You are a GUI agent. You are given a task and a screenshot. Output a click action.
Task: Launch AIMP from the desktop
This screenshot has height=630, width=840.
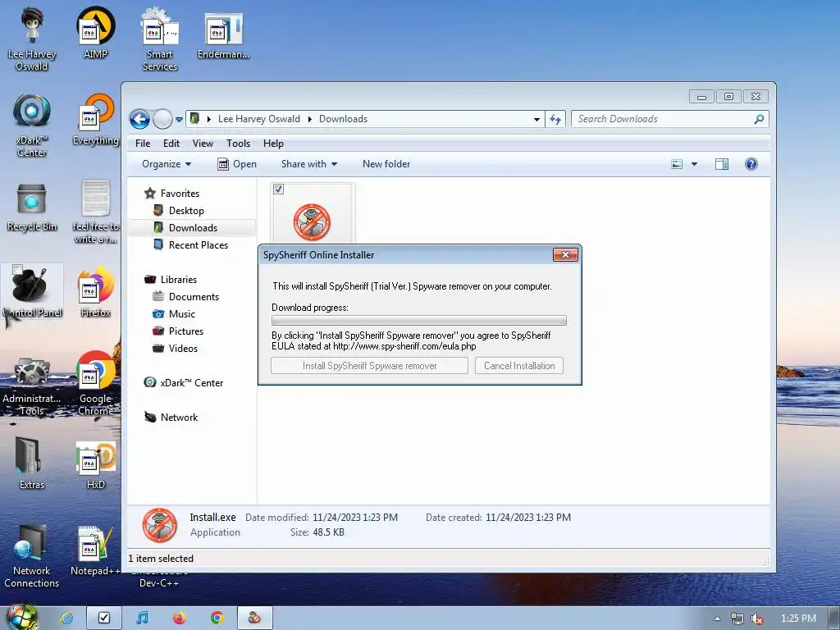pyautogui.click(x=95, y=33)
